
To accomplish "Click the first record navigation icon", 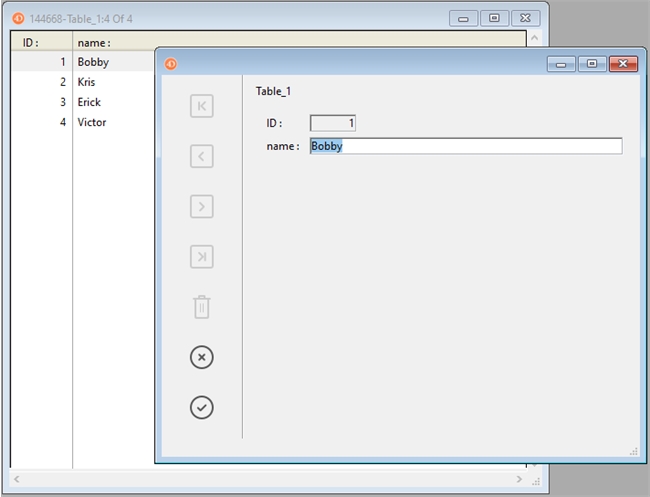I will (201, 106).
